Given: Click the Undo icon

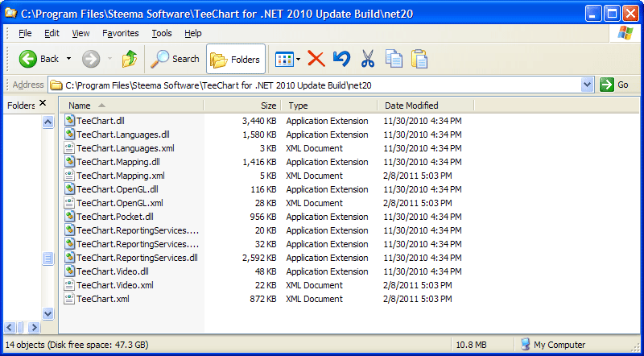Looking at the screenshot, I should tap(341, 59).
